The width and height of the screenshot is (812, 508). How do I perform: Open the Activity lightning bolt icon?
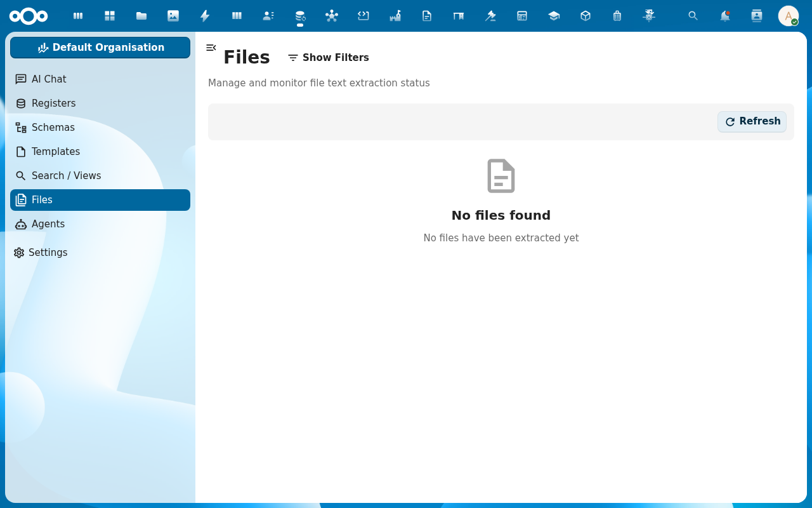point(205,16)
